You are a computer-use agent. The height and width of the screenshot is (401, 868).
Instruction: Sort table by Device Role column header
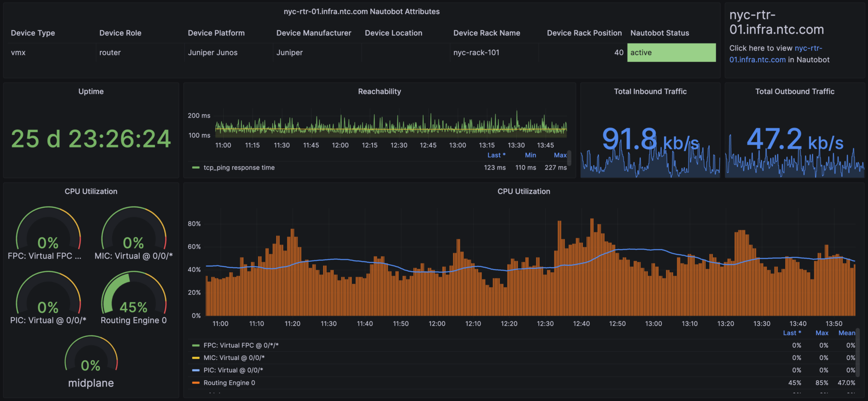coord(120,33)
